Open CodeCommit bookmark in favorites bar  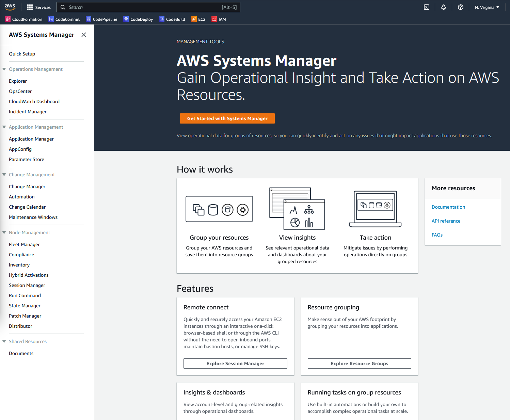64,19
